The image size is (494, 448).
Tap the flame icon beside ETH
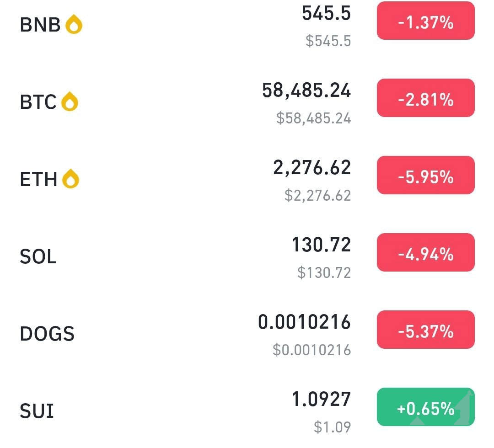(x=70, y=179)
